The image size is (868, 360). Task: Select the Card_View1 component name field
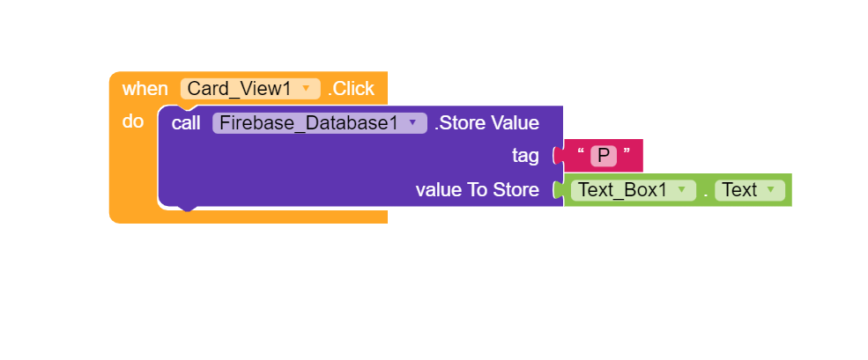click(239, 89)
